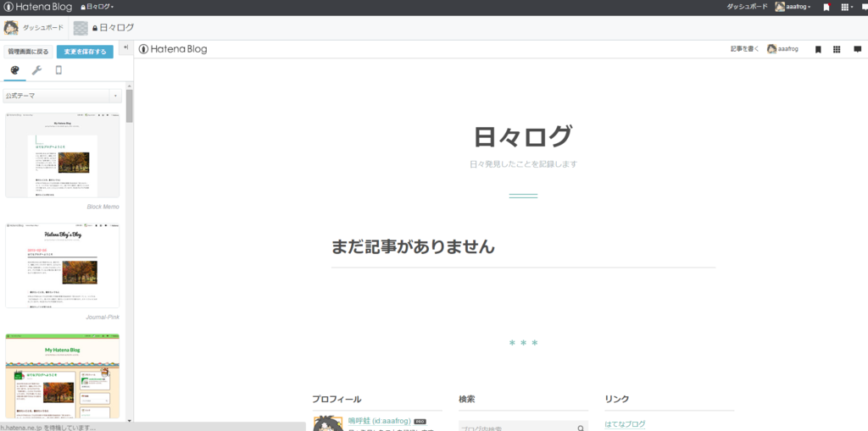Click the 日々ログ blog title

tap(523, 136)
